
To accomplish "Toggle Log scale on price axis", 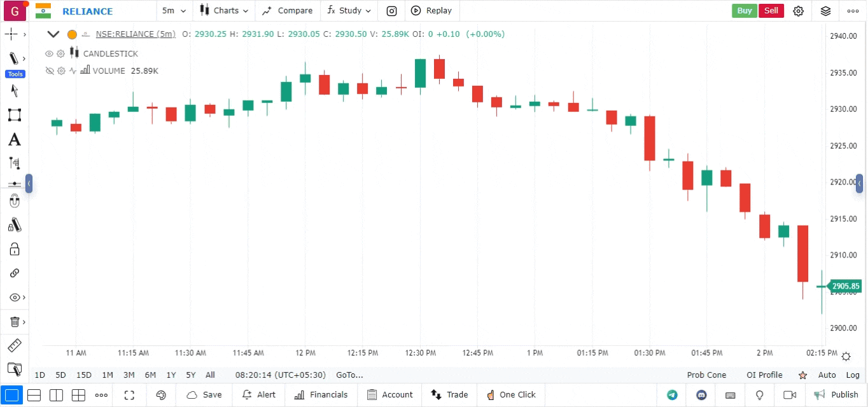I will pos(853,375).
